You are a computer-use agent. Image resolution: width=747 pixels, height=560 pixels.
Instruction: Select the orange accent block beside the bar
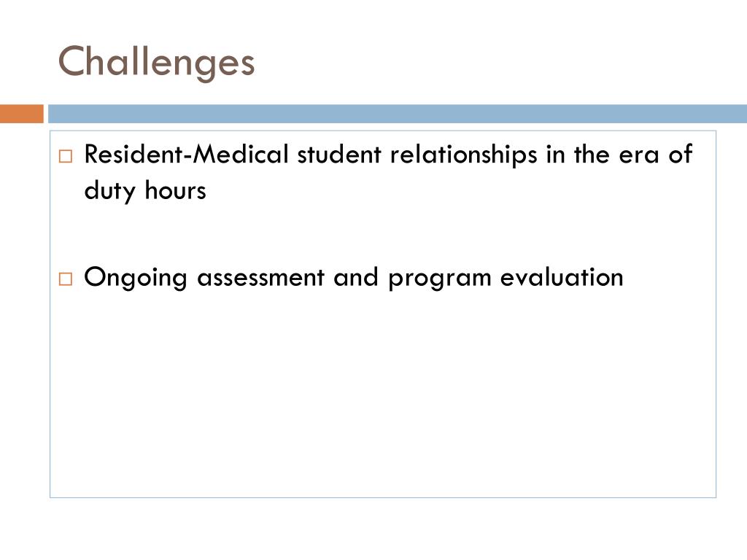pyautogui.click(x=21, y=114)
